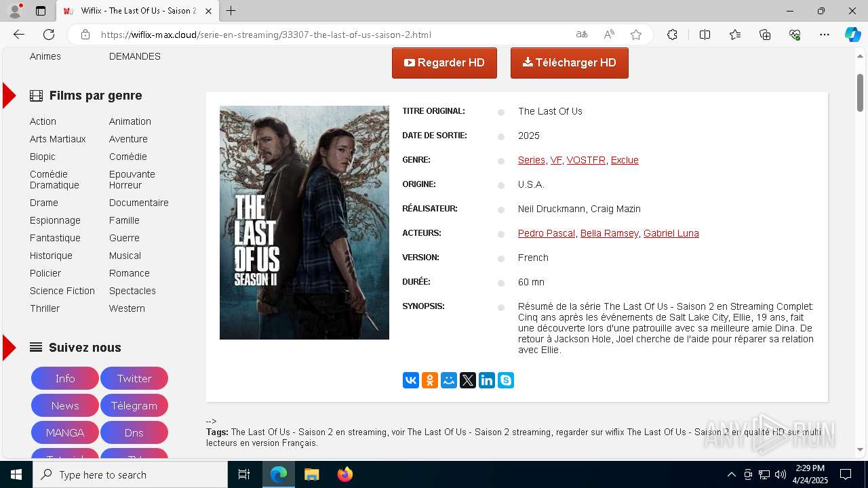Open browser extensions icon
The width and height of the screenshot is (868, 488).
672,35
